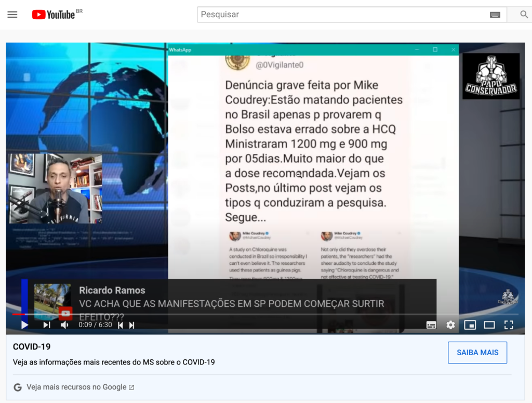The width and height of the screenshot is (532, 403).
Task: Open video settings gear menu
Action: [450, 325]
